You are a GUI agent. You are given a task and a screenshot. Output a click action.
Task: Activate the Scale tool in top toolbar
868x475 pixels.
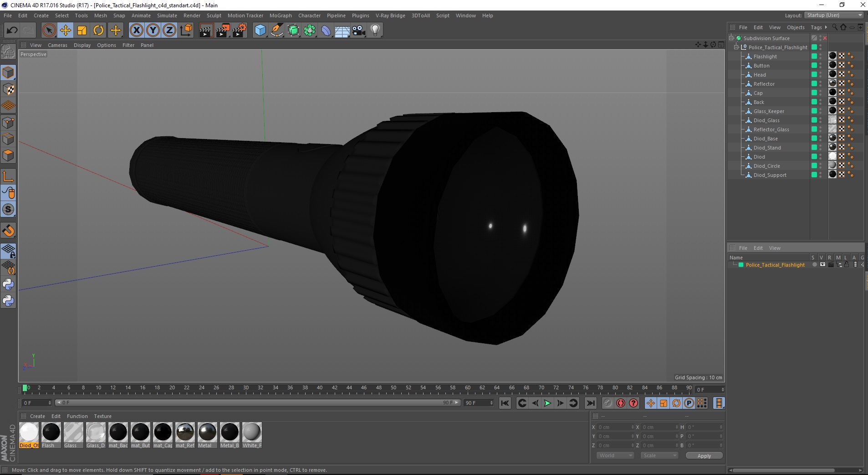point(82,31)
